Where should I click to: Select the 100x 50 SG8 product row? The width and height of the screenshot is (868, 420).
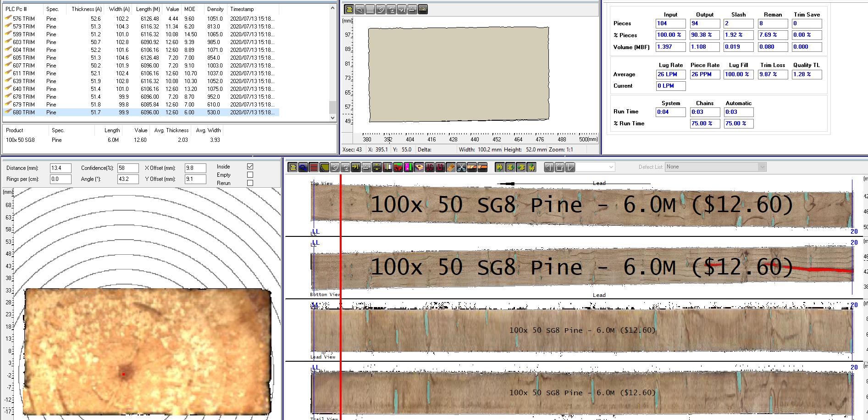tap(113, 140)
